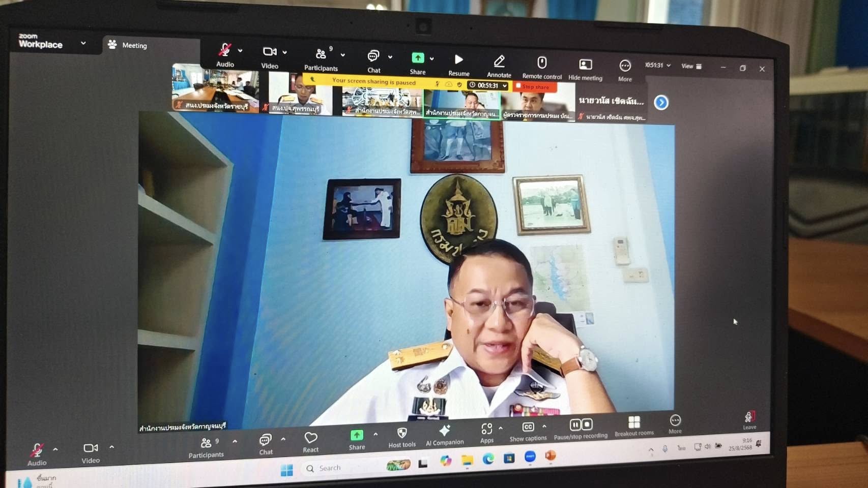This screenshot has height=488, width=868.
Task: Expand Apps caret in bottom toolbar
Action: [x=501, y=428]
